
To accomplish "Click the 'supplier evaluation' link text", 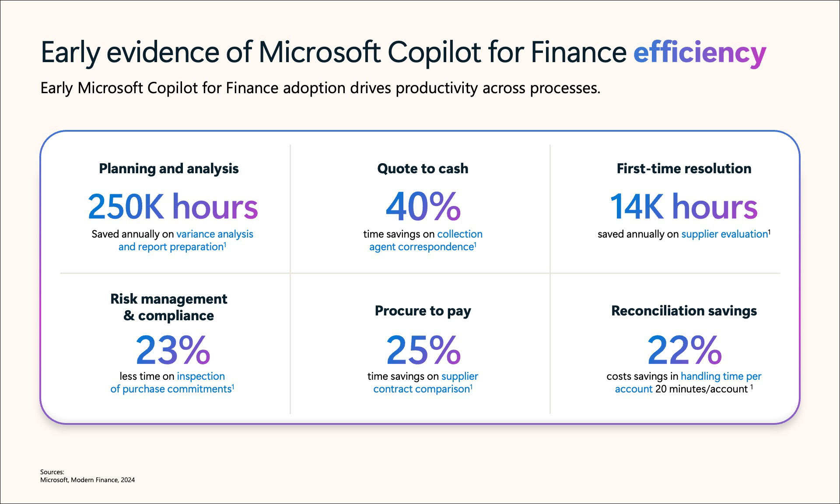I will point(724,234).
